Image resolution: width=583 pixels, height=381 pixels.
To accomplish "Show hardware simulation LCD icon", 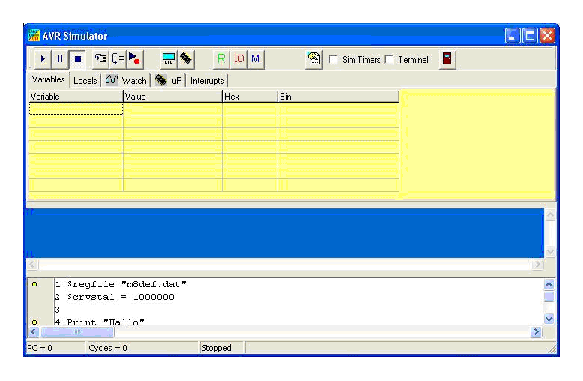I will [169, 59].
